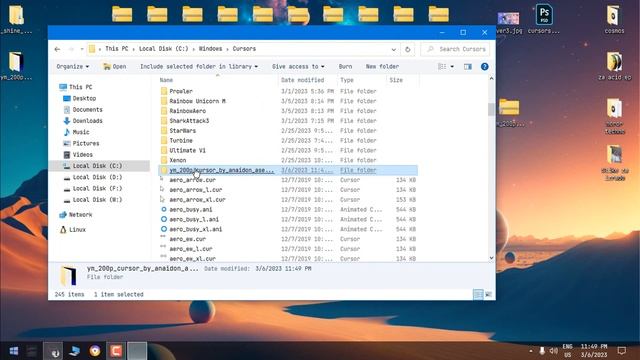Viewport: 640px width, 360px height.
Task: Select the Prowler folder icon
Action: [x=164, y=91]
